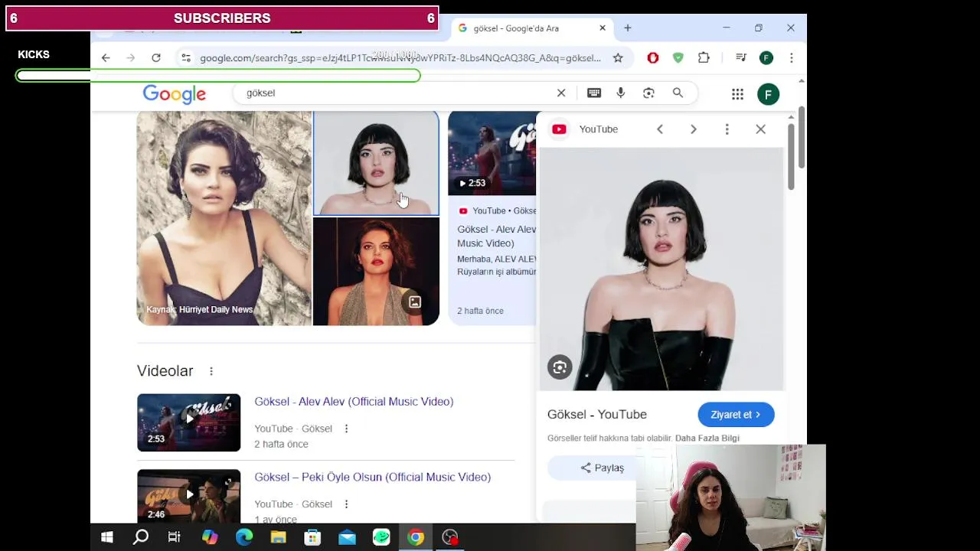Open Chrome three-dot menu

792,58
